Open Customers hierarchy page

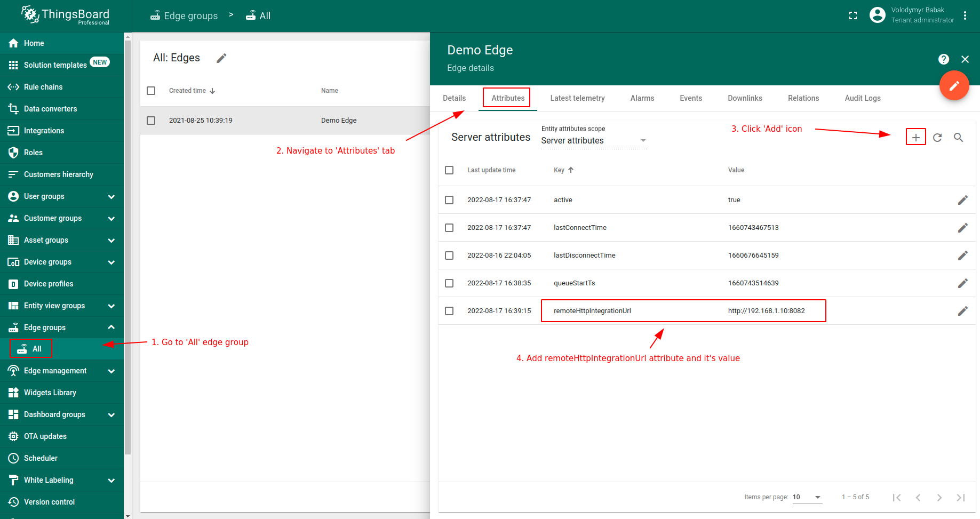click(x=62, y=174)
